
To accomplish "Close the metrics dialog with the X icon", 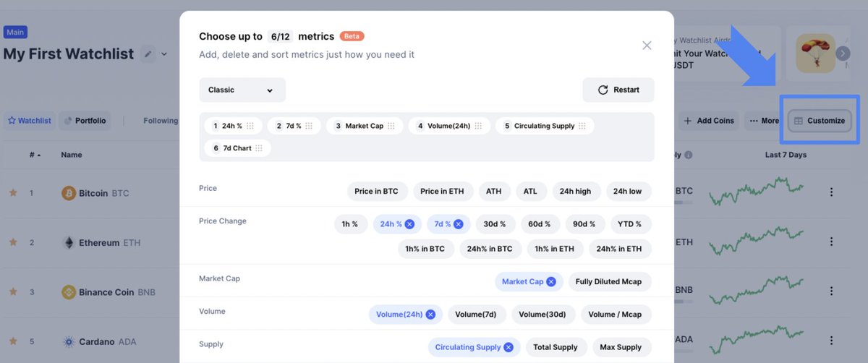I will [647, 46].
